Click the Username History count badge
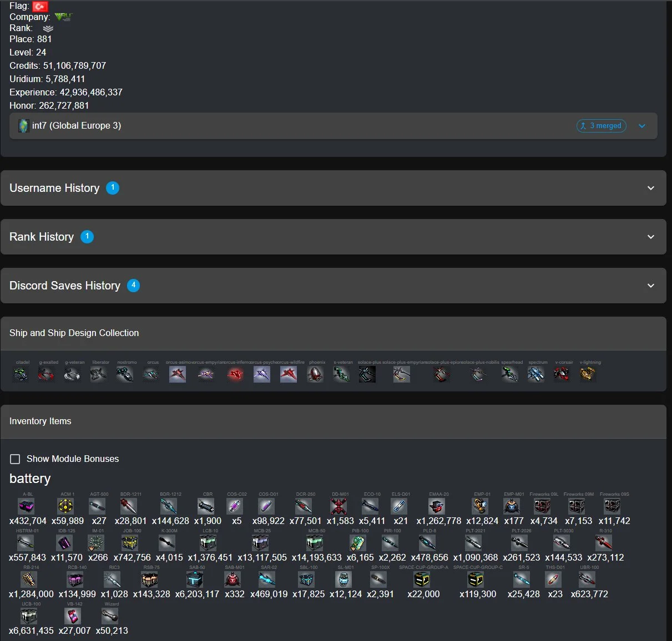The width and height of the screenshot is (672, 641). pyautogui.click(x=113, y=188)
